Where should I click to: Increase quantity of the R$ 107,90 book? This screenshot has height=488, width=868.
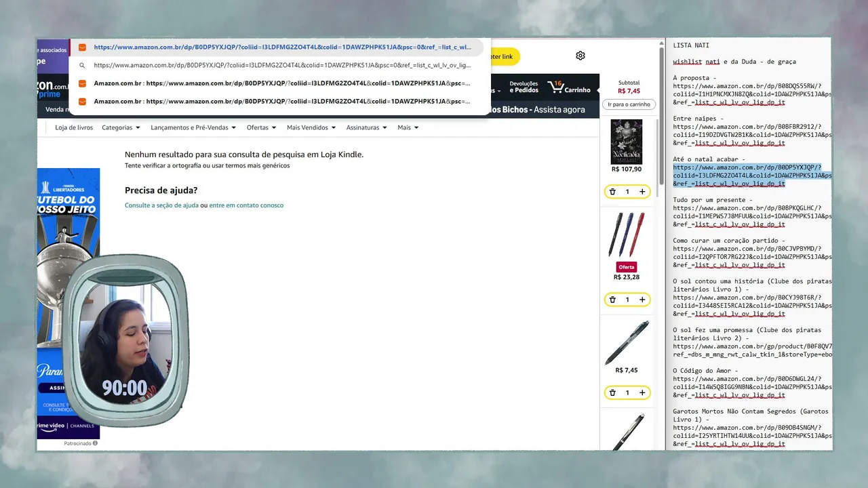click(642, 192)
